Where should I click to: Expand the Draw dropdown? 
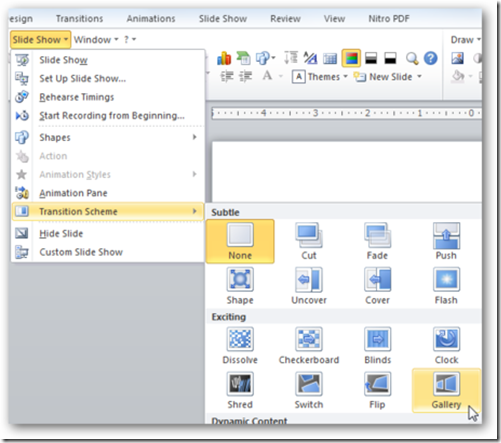click(465, 40)
